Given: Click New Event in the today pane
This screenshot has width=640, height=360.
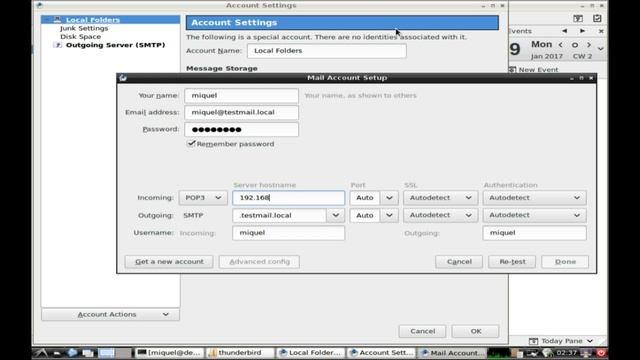Looking at the screenshot, I should [x=538, y=70].
